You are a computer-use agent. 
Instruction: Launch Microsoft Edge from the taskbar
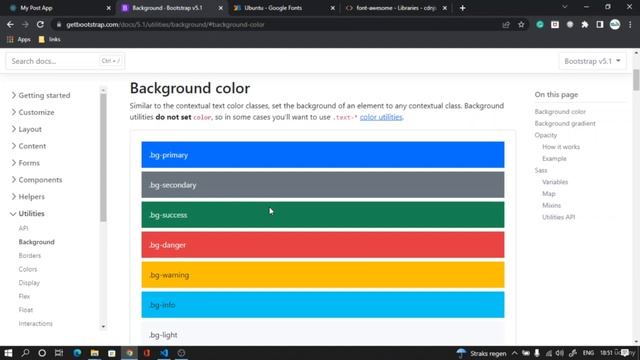77,353
